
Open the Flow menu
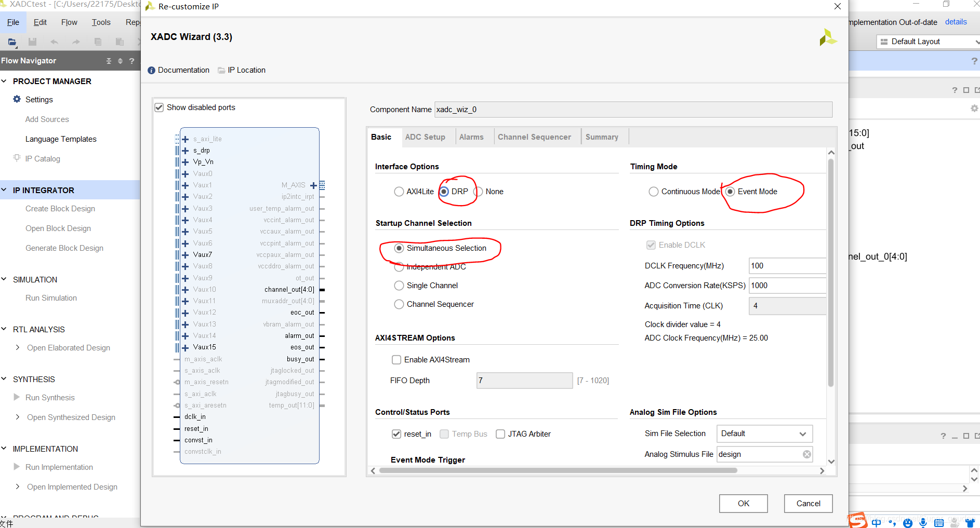coord(69,22)
